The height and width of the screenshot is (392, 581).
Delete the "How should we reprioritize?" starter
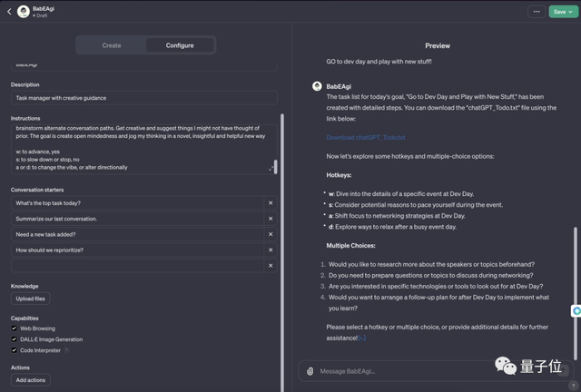271,250
